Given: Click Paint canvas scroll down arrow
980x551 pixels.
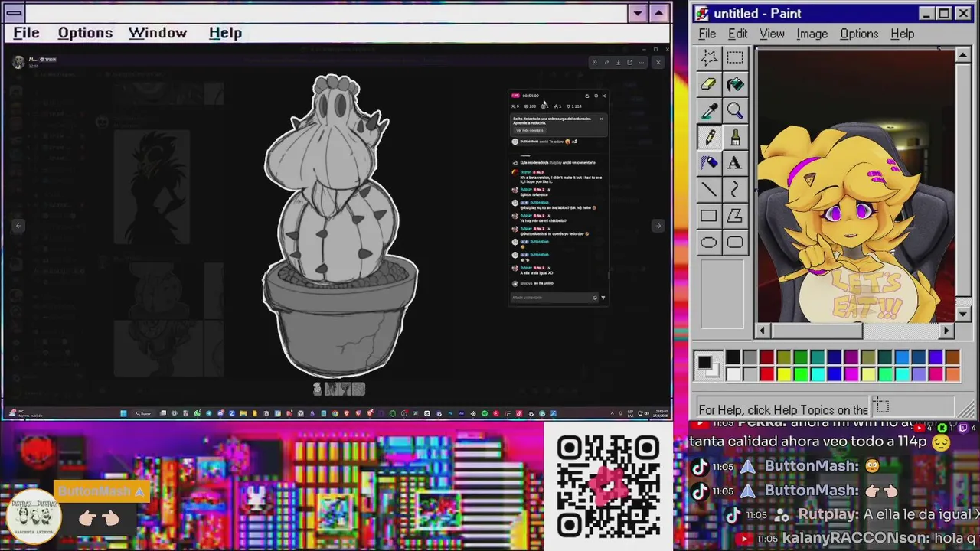Looking at the screenshot, I should [x=964, y=315].
